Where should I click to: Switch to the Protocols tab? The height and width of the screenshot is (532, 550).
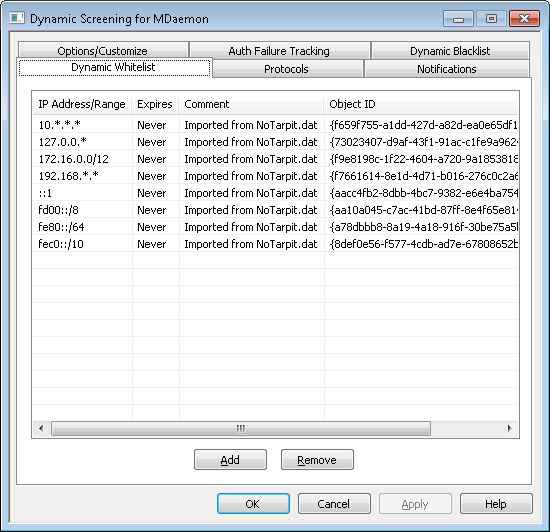(x=287, y=69)
